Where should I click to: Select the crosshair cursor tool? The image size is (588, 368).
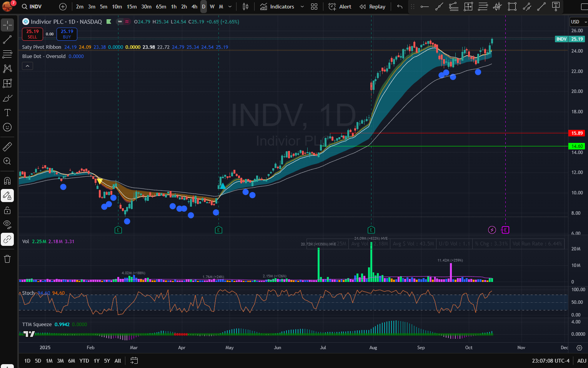[x=7, y=25]
